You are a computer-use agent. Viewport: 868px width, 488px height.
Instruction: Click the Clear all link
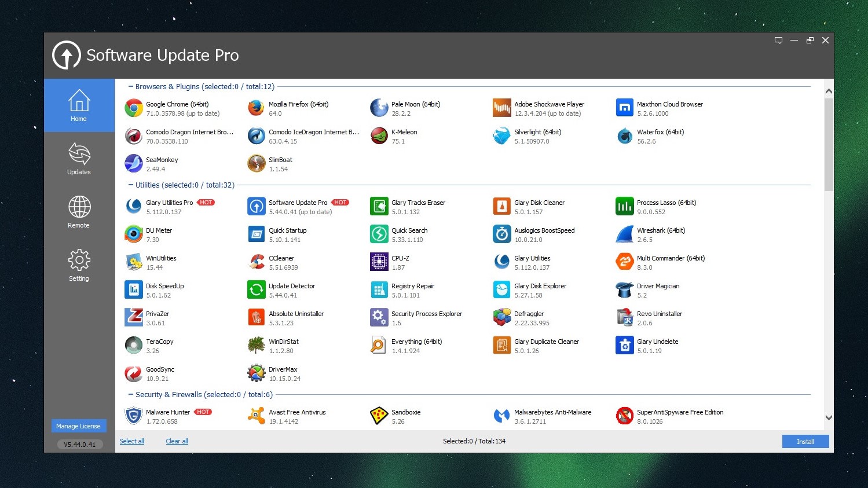pos(177,441)
